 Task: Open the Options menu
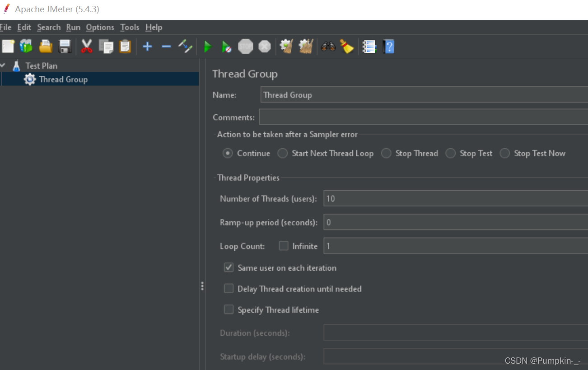tap(100, 27)
